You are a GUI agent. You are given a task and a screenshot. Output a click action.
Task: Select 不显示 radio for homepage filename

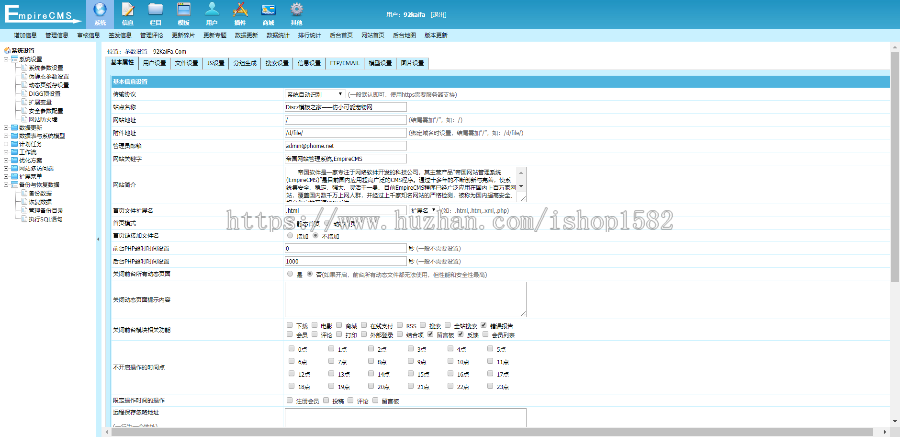point(315,235)
